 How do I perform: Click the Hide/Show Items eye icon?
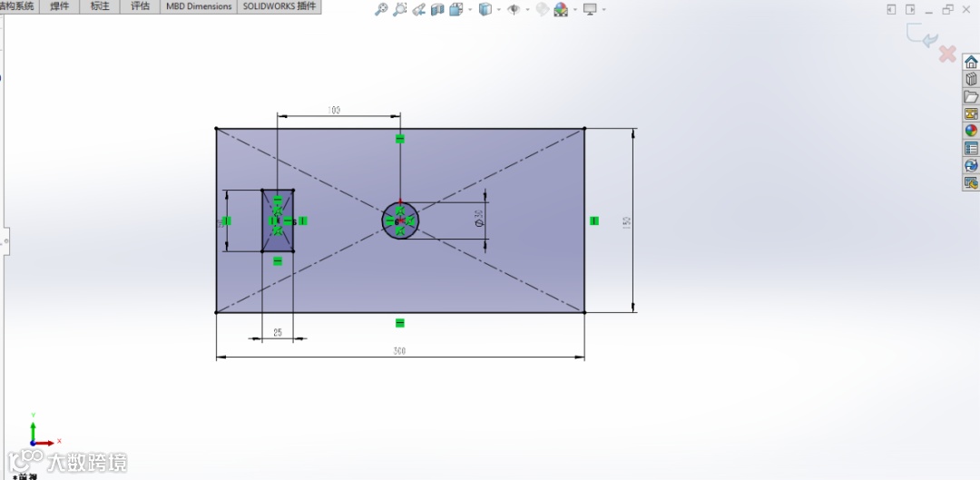514,9
